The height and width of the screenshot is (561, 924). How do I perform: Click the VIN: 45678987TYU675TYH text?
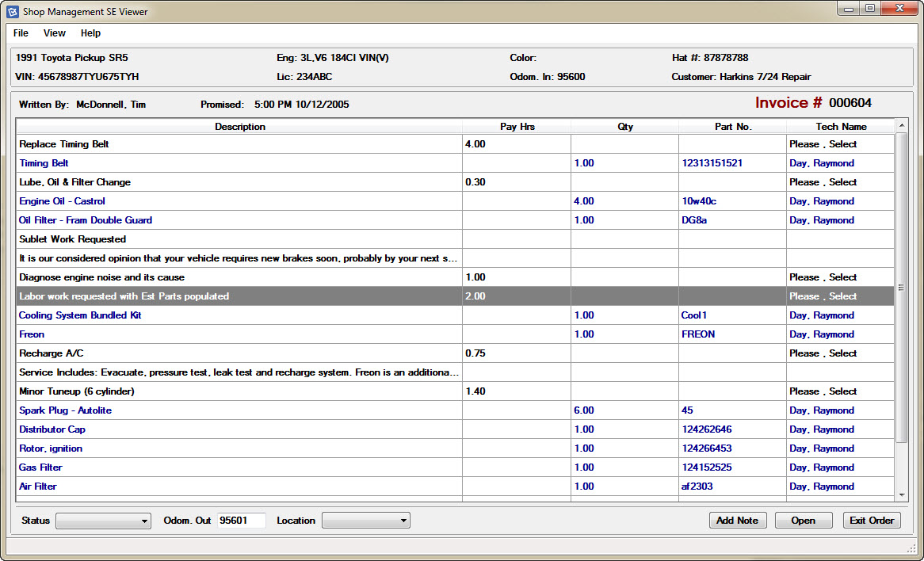(x=77, y=77)
